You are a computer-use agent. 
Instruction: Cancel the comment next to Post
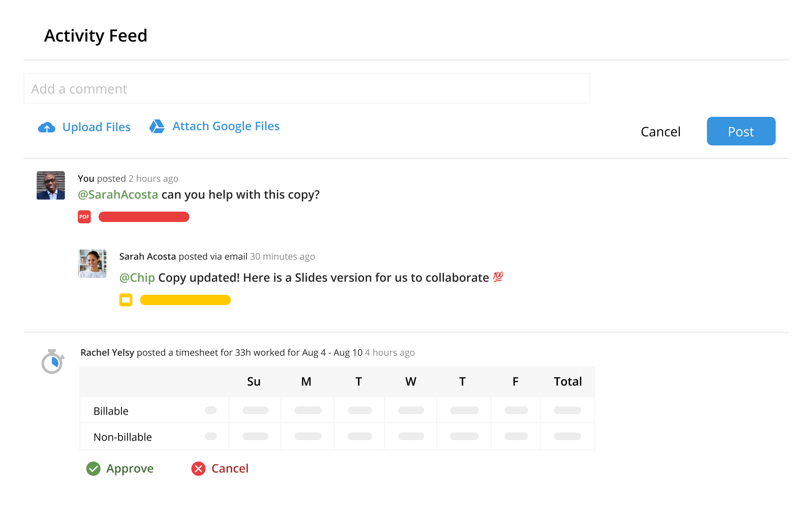pyautogui.click(x=660, y=132)
